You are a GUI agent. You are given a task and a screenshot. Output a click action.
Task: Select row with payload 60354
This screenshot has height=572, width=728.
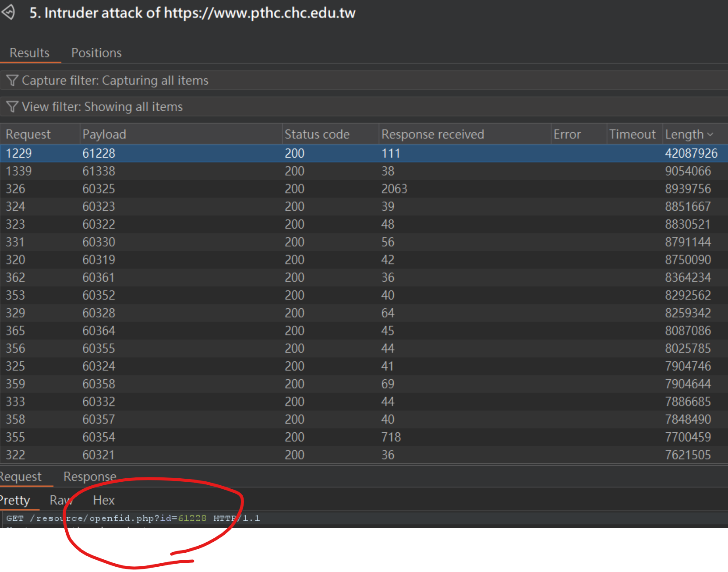pos(364,437)
